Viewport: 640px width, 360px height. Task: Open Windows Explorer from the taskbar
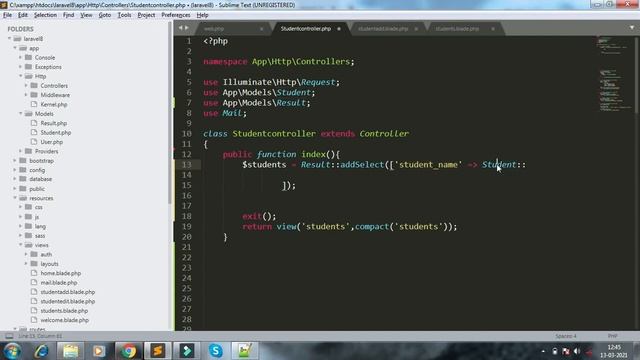click(x=70, y=351)
